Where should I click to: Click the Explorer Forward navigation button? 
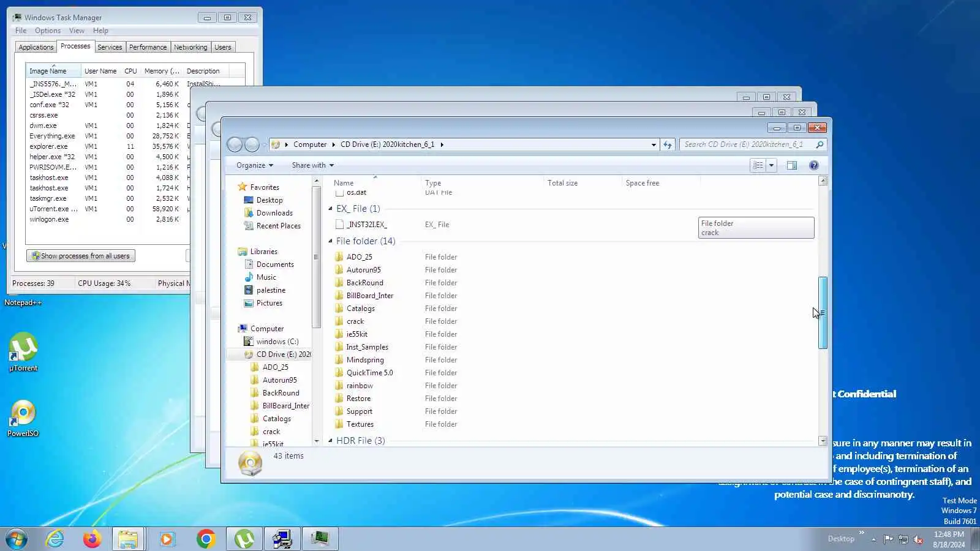(252, 144)
